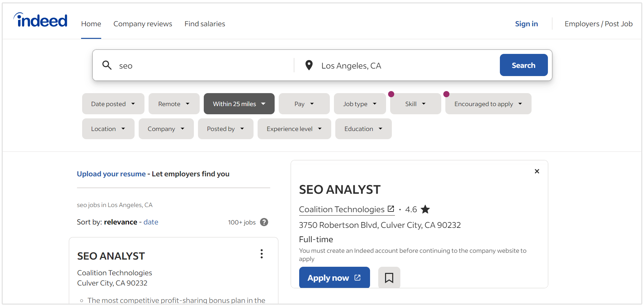Sort results by date
Screen dimensions: 644x307
pyautogui.click(x=151, y=222)
